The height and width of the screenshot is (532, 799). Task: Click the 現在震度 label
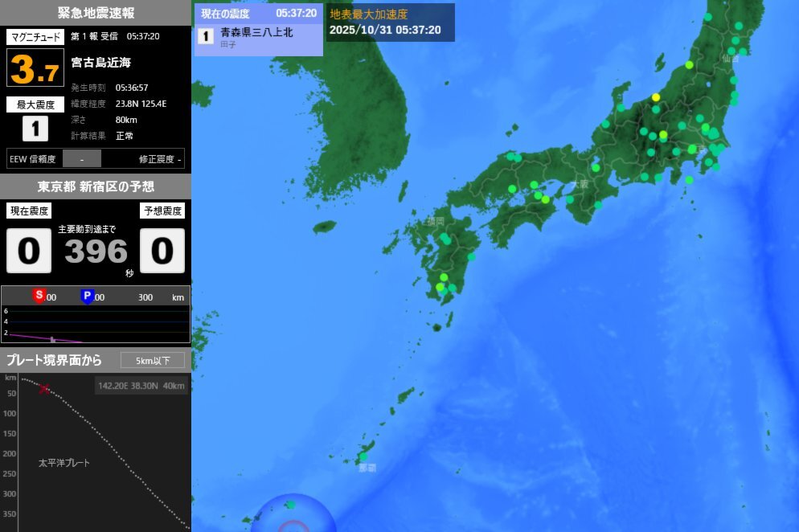coord(29,211)
